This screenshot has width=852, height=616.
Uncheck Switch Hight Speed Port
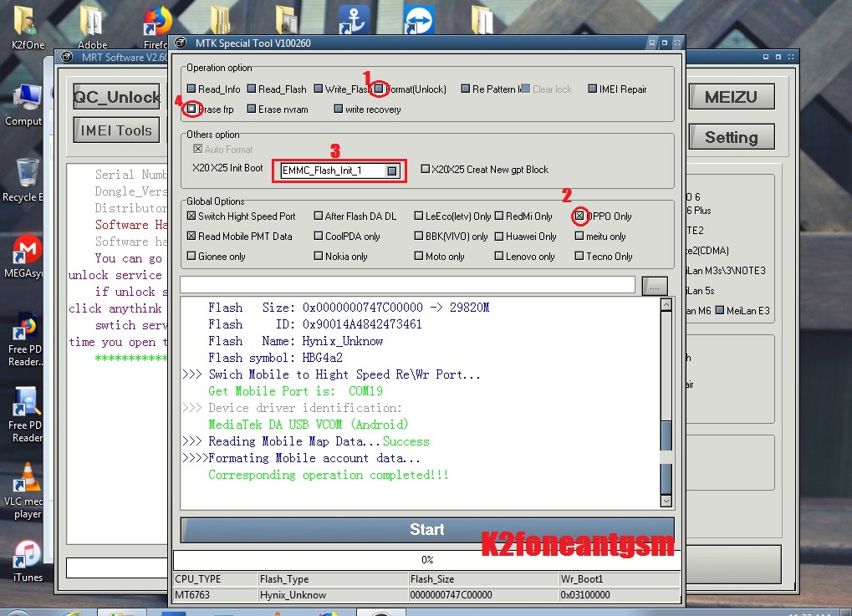pyautogui.click(x=191, y=216)
